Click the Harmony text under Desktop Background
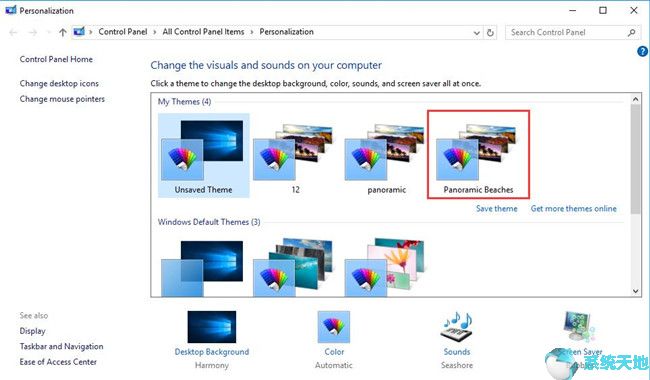Image resolution: width=650 pixels, height=380 pixels. click(212, 365)
